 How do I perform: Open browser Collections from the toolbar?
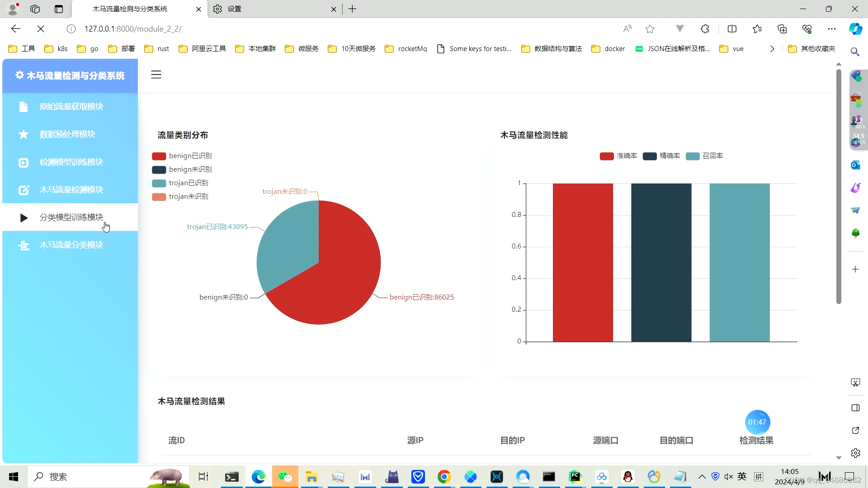click(782, 29)
